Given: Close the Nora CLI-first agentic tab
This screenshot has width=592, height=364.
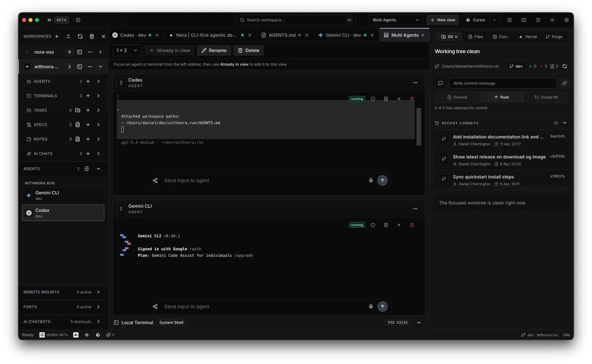Looking at the screenshot, I should click(x=250, y=35).
